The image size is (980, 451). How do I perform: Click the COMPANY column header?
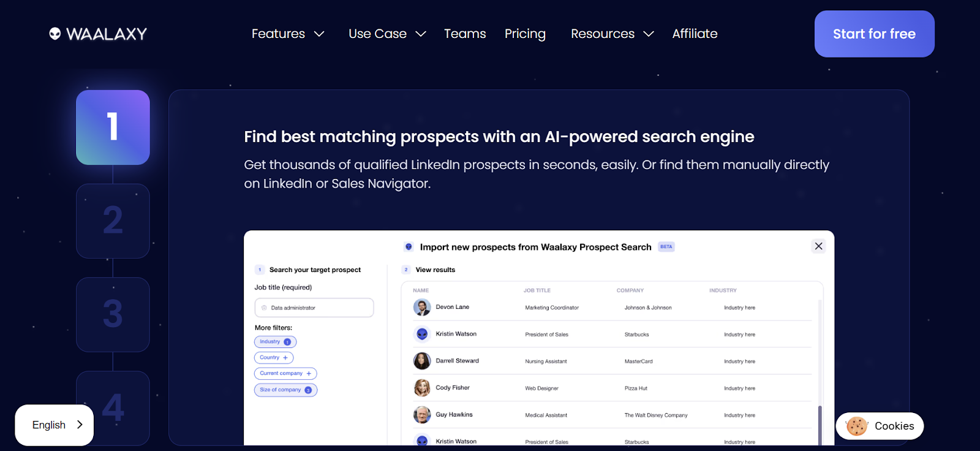[630, 290]
